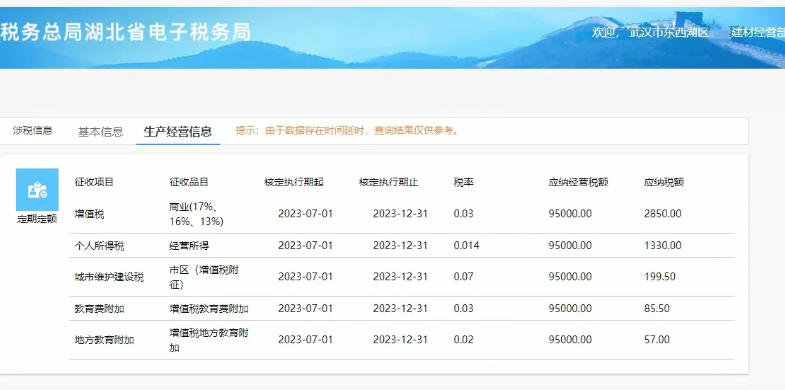Image resolution: width=785 pixels, height=390 pixels.
Task: Click tax rate 0.014 value
Action: [x=466, y=245]
